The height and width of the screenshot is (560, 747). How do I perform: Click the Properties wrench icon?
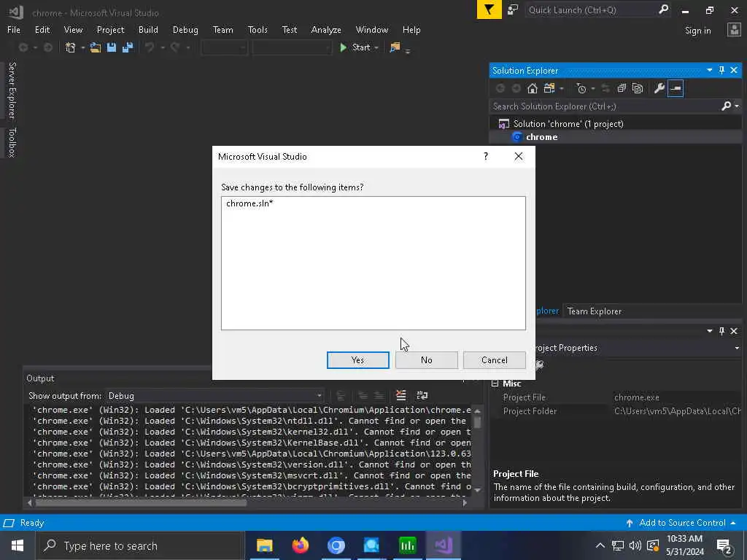(x=659, y=88)
